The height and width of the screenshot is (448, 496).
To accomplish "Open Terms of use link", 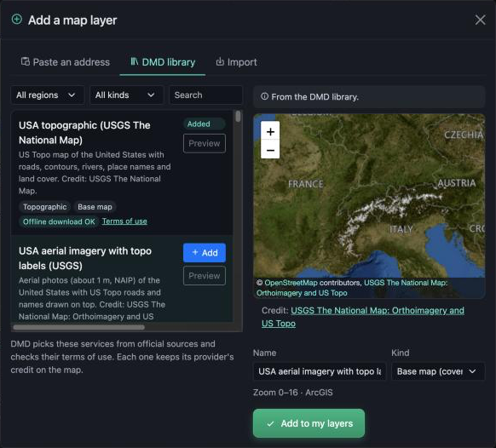I will click(124, 221).
